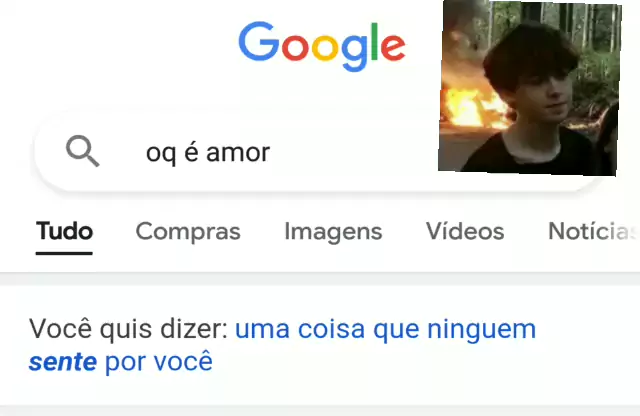Click the magnifying glass search icon
The height and width of the screenshot is (416, 640).
point(82,151)
